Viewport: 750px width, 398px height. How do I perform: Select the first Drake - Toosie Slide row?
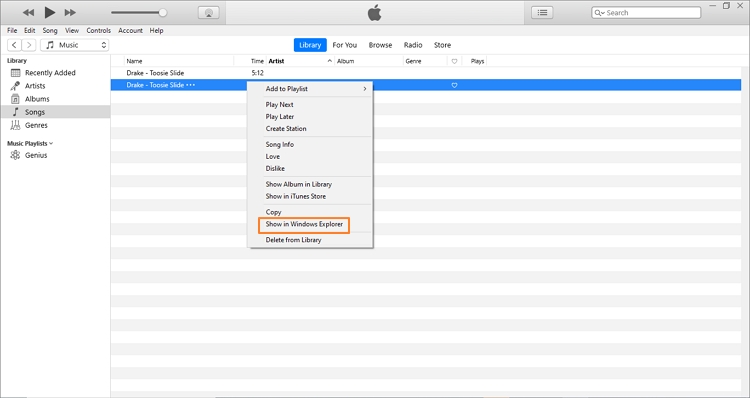[426, 73]
